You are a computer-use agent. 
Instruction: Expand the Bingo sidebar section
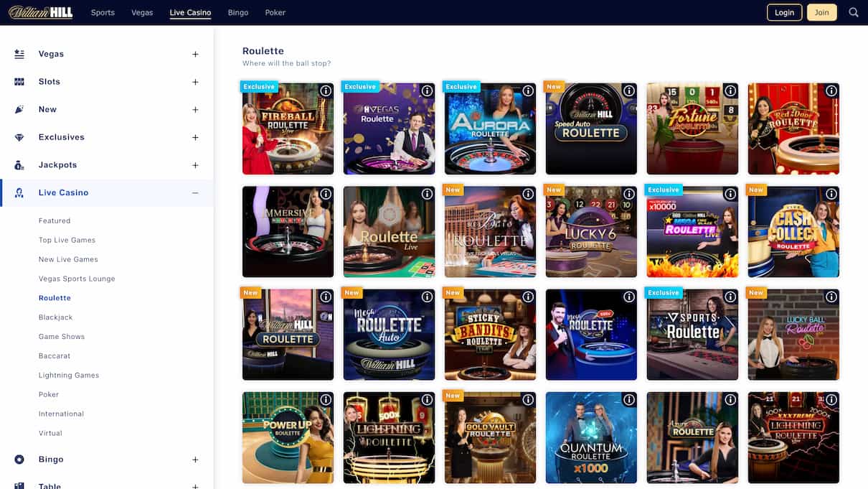195,460
